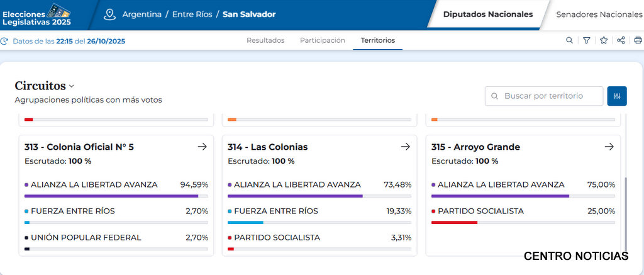Click the vertical scrollbar in circuits list
Screen dimensions: 644x275
coord(626,214)
